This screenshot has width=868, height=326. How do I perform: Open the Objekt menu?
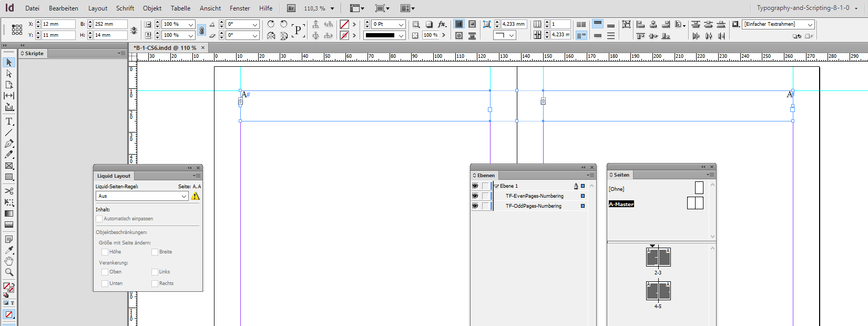tap(152, 8)
